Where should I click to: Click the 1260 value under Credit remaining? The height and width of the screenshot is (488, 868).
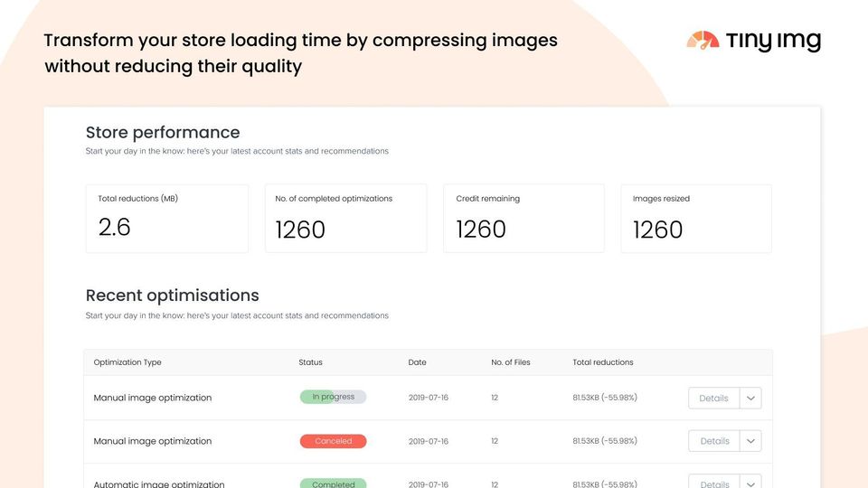pyautogui.click(x=481, y=230)
